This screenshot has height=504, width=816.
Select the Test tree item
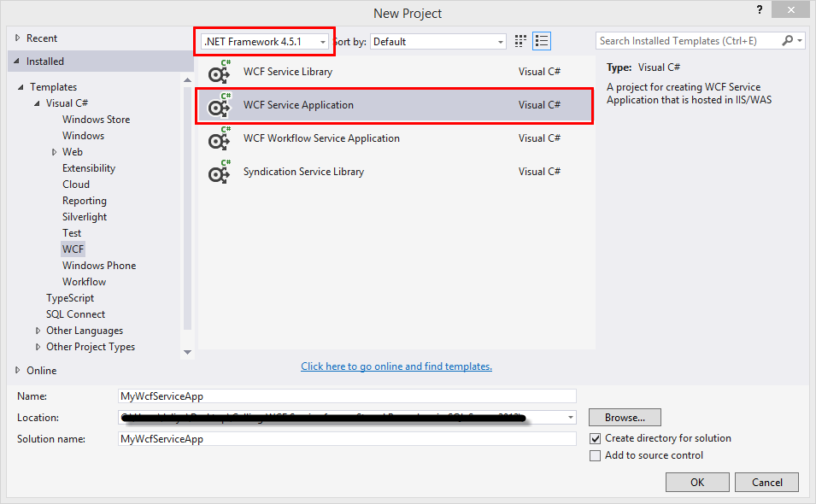[72, 233]
